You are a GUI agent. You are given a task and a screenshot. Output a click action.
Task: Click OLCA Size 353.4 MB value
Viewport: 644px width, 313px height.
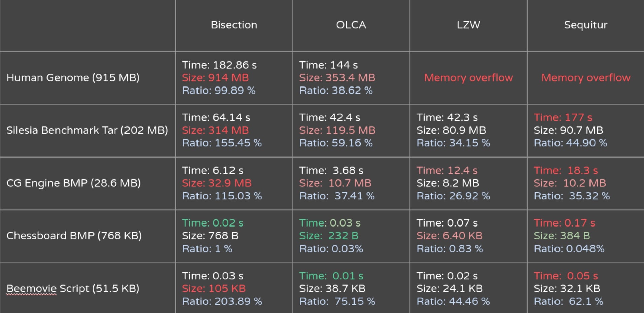pos(337,78)
